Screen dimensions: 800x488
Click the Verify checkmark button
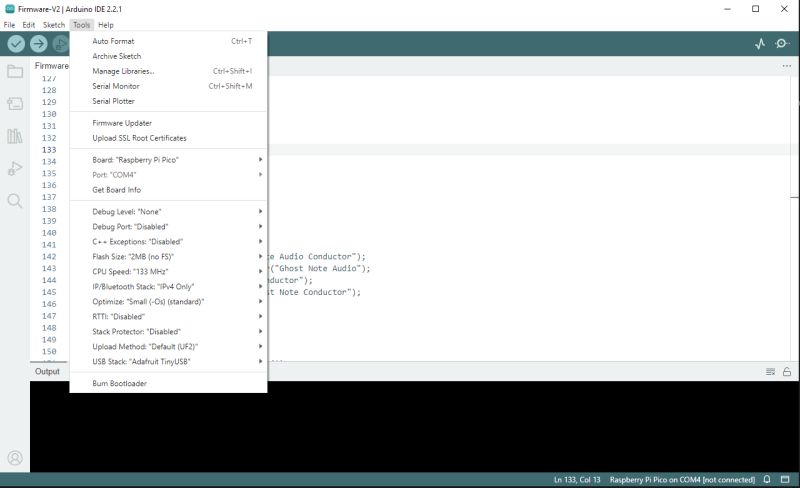[16, 44]
